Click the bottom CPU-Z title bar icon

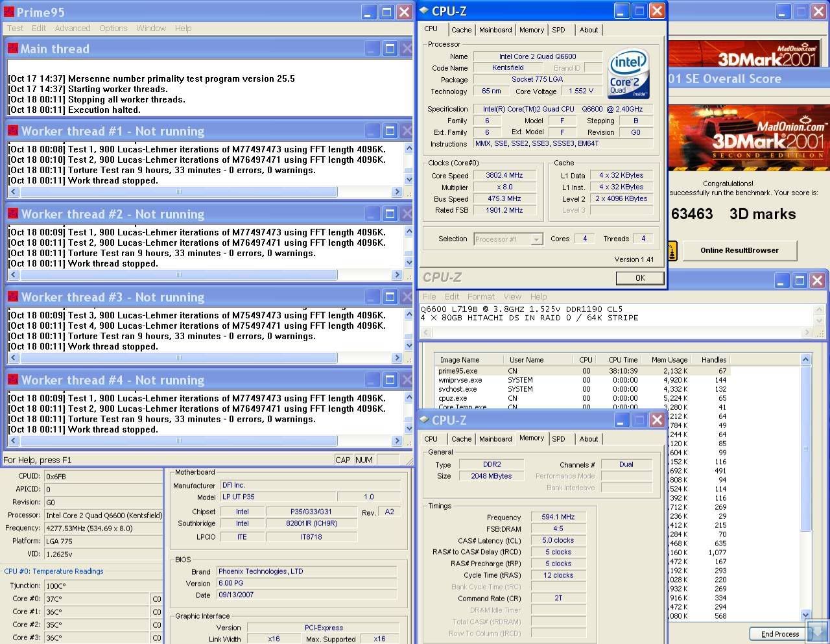tap(423, 420)
